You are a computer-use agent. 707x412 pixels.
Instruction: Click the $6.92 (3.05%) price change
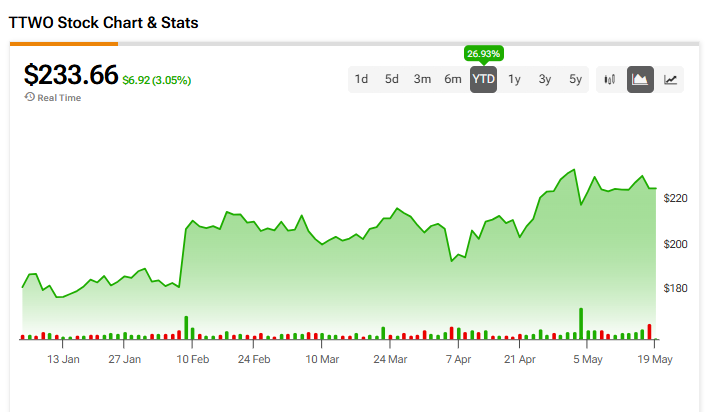156,80
